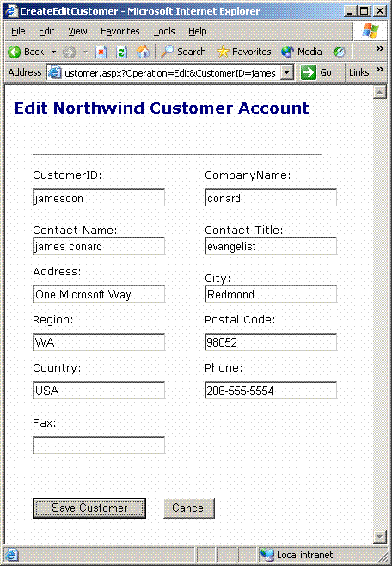Open the Media toolbar button
This screenshot has height=566, width=392.
coord(302,52)
